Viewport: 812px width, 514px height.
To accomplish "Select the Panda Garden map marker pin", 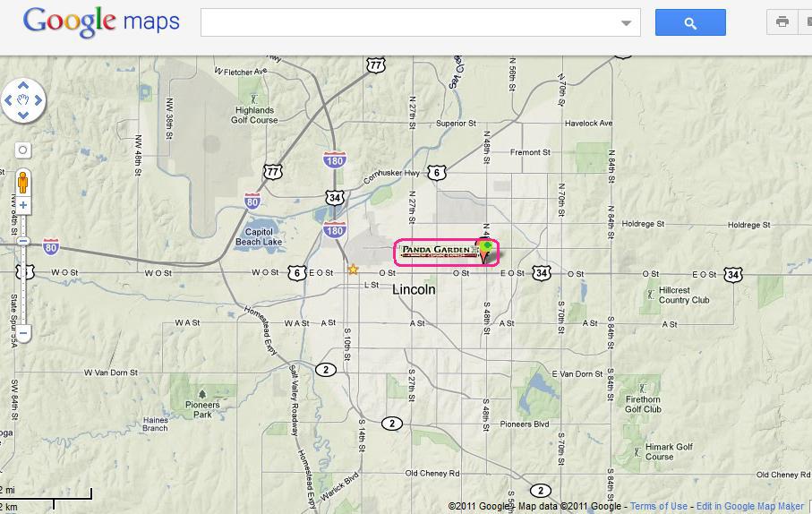I will tap(485, 251).
